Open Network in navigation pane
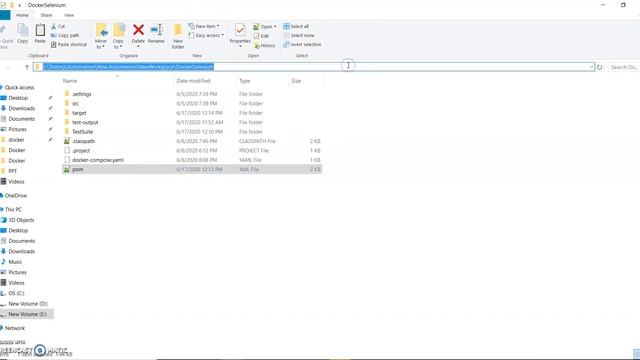The height and width of the screenshot is (360, 640). pos(15,328)
